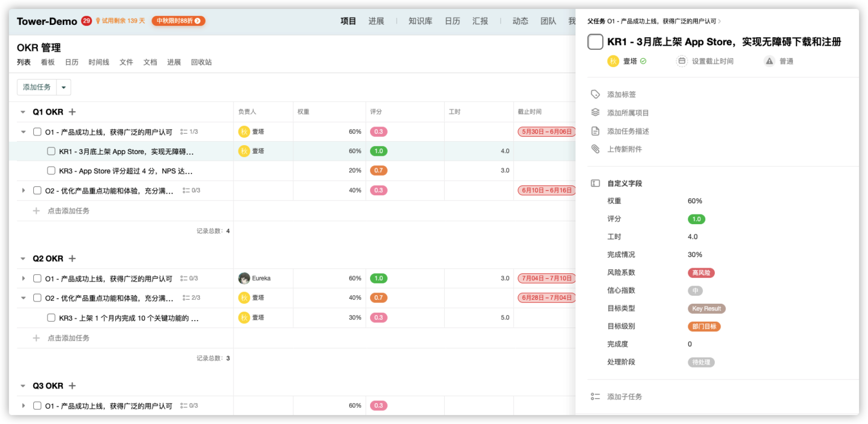Check the KR1 task checkbox in detail panel
This screenshot has height=424, width=868.
pyautogui.click(x=595, y=42)
